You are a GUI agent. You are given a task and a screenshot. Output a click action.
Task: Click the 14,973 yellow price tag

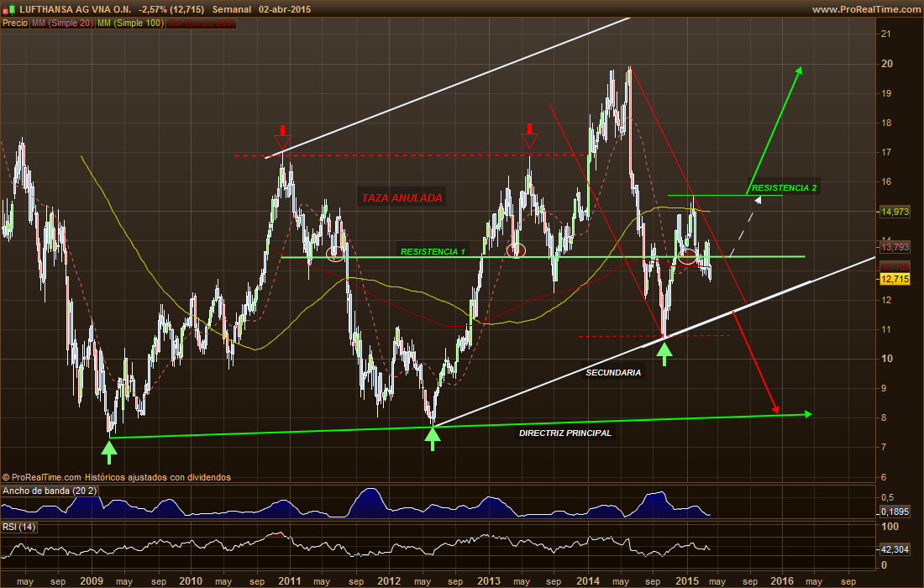click(895, 212)
